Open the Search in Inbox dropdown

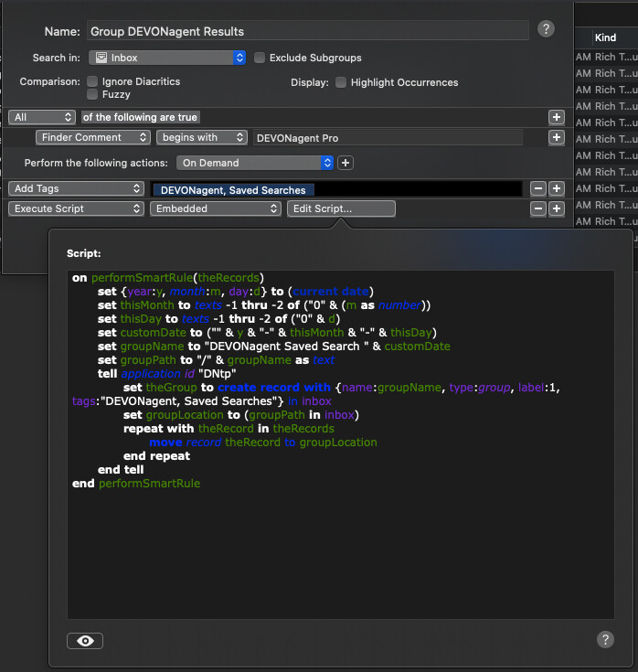(167, 58)
